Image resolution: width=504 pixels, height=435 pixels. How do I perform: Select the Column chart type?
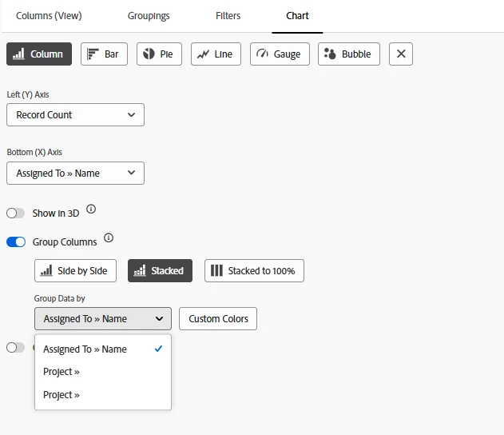point(39,54)
